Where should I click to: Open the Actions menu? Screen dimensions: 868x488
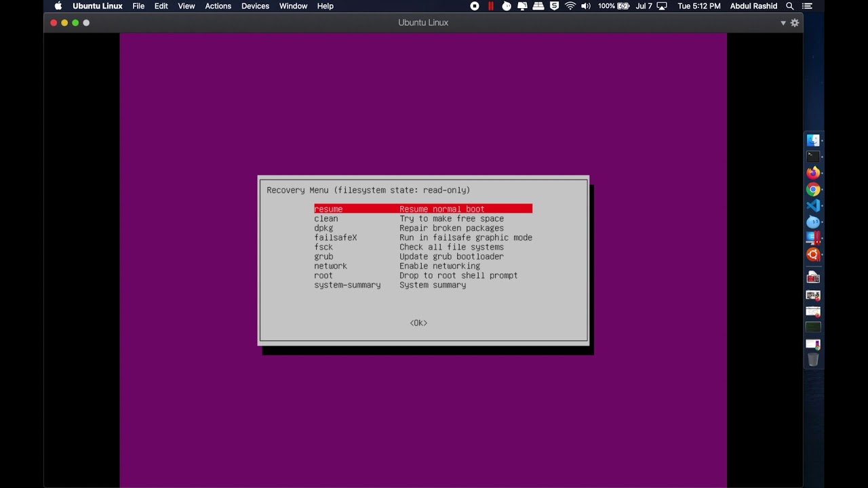click(218, 6)
